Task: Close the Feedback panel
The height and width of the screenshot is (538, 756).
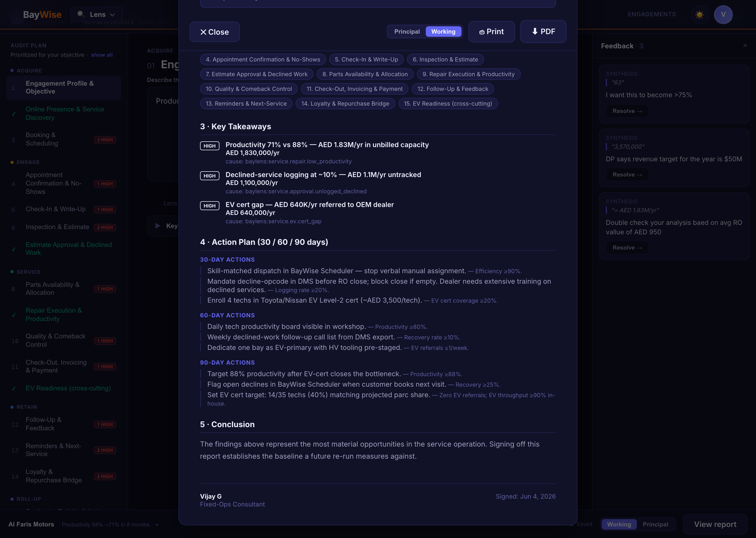Action: (x=745, y=45)
